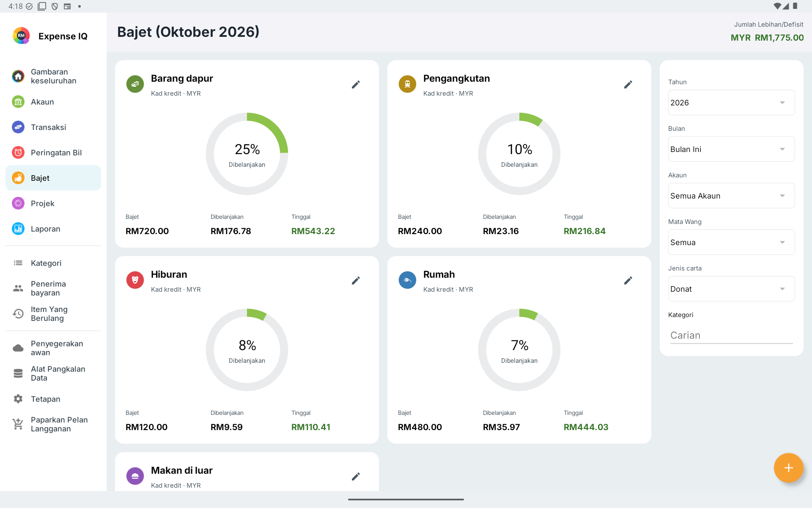
Task: Tap the edit pencil on Rumah card
Action: pyautogui.click(x=628, y=281)
